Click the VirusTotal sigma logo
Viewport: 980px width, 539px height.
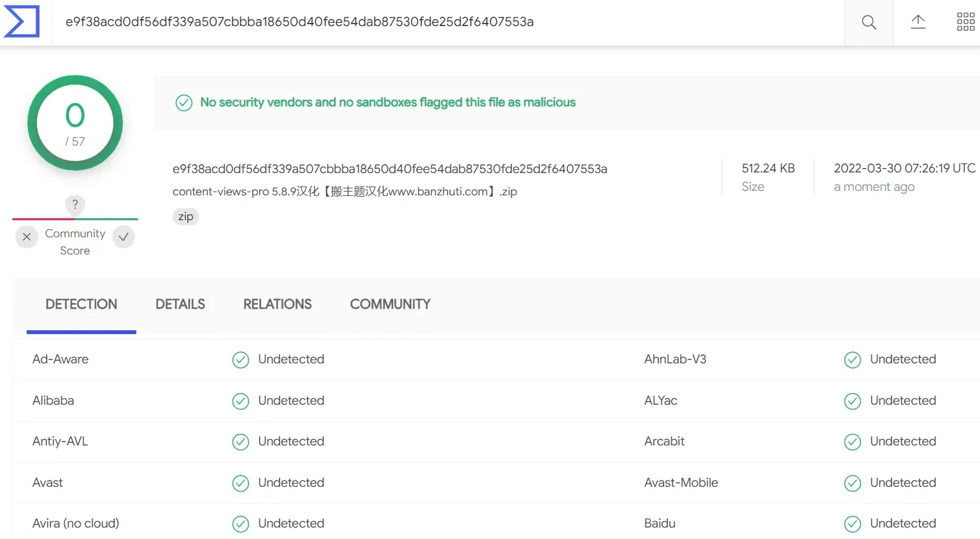coord(22,22)
